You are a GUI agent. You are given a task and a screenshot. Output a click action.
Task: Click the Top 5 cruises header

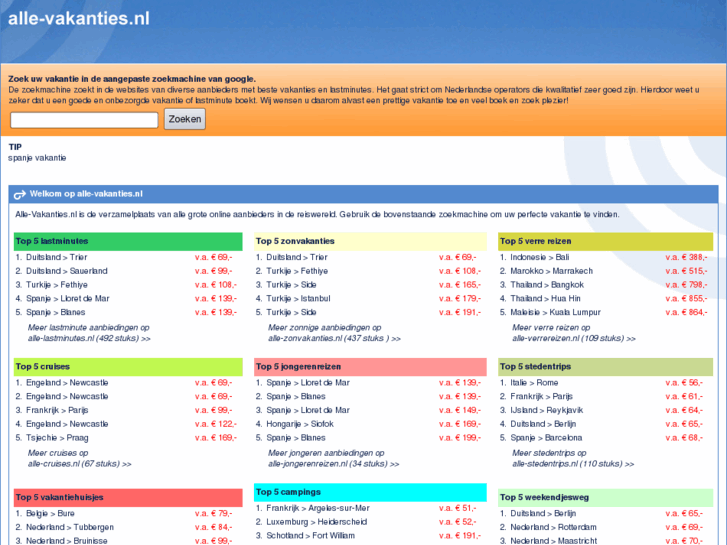click(128, 367)
